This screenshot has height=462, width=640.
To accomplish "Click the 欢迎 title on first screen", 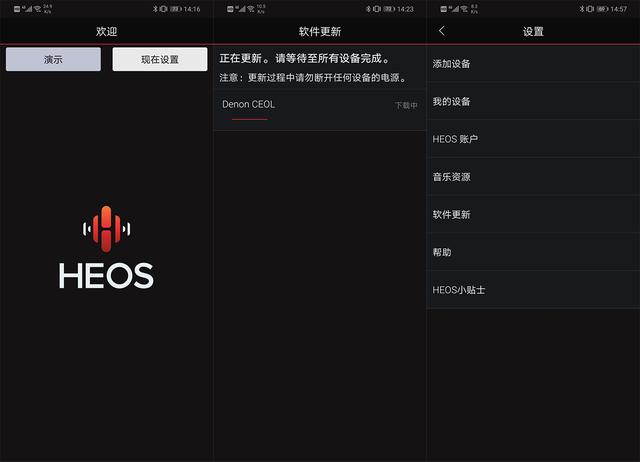I will [107, 31].
